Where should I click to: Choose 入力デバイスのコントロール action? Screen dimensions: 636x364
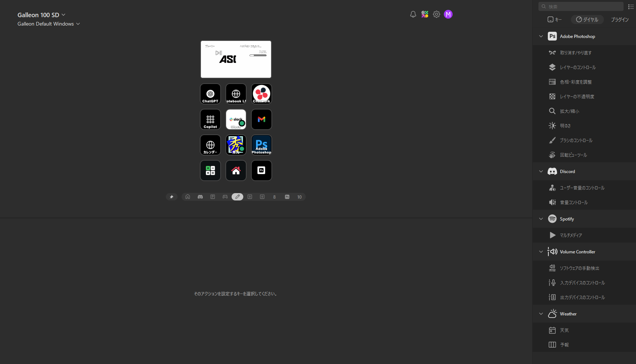coord(584,283)
